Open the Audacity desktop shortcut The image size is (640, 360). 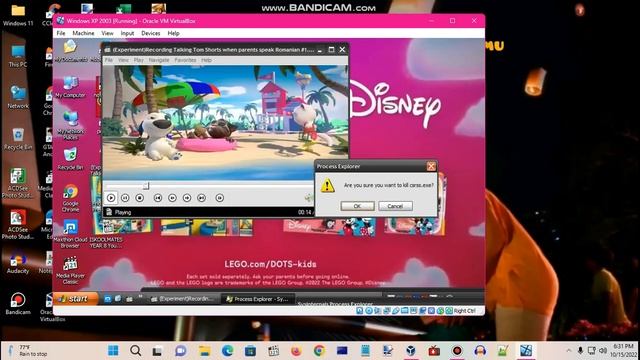[18, 263]
